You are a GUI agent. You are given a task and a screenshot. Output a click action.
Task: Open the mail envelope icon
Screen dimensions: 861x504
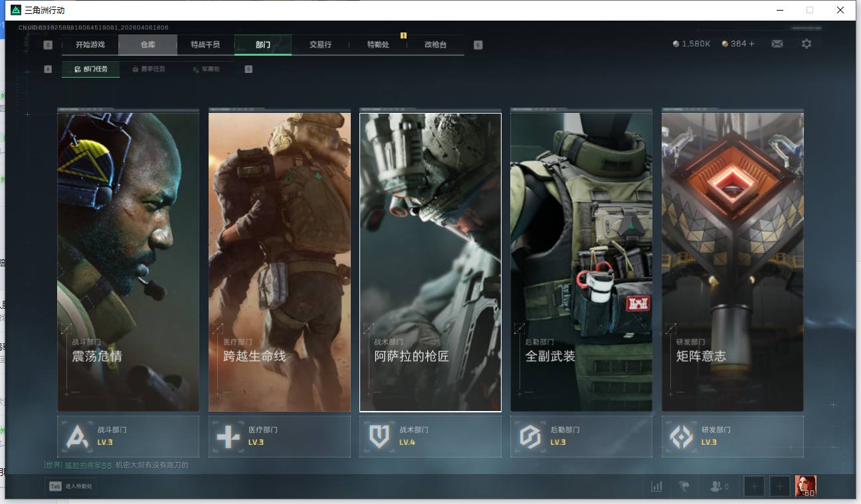pyautogui.click(x=777, y=44)
